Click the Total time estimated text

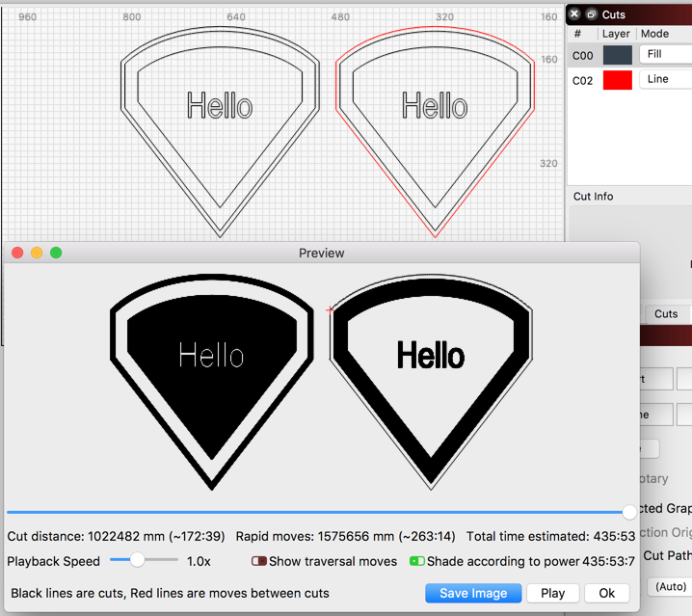tap(550, 537)
